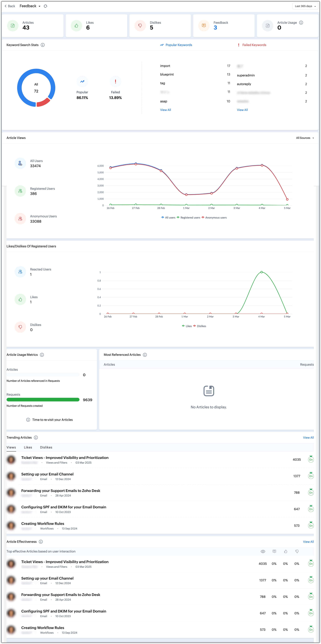Go back using the Back arrow

pyautogui.click(x=10, y=6)
